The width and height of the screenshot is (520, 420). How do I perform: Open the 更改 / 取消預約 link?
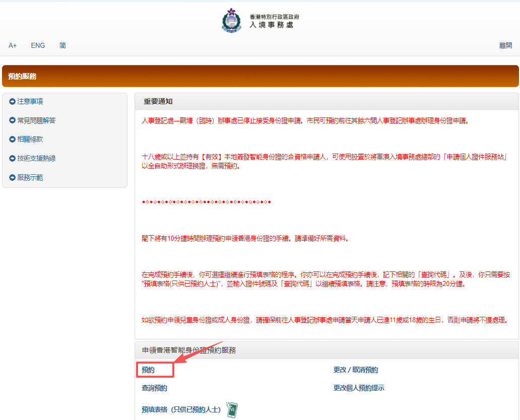pos(355,370)
